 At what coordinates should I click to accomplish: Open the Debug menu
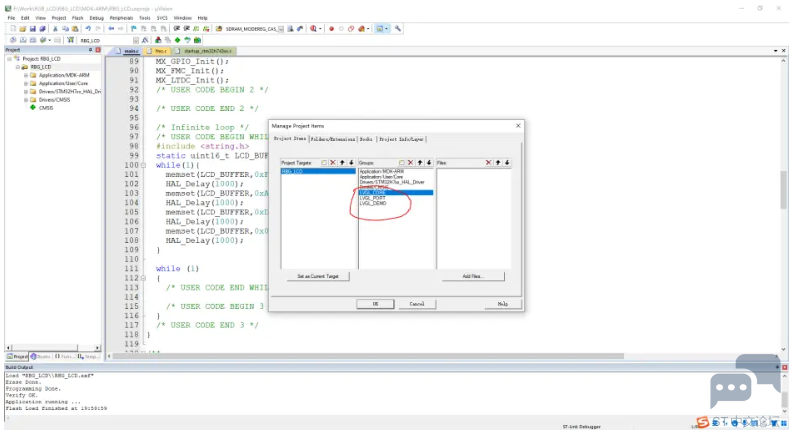pos(96,18)
